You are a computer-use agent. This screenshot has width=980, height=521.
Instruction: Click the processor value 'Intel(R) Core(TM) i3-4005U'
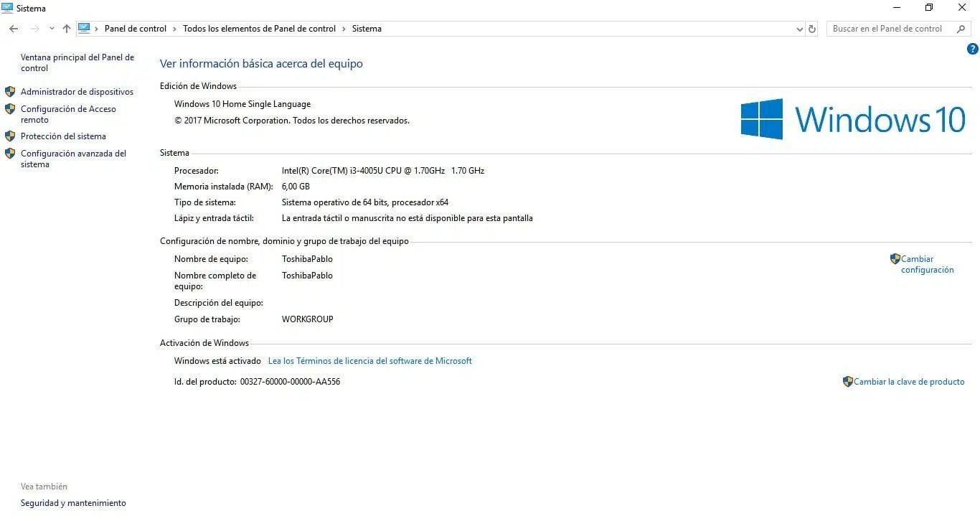click(x=383, y=171)
